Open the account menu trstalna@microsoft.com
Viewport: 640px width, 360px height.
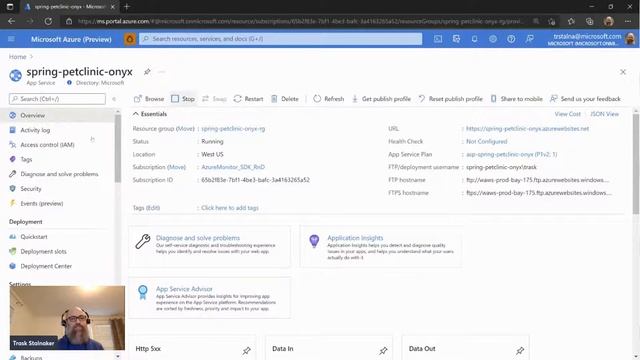tap(592, 39)
